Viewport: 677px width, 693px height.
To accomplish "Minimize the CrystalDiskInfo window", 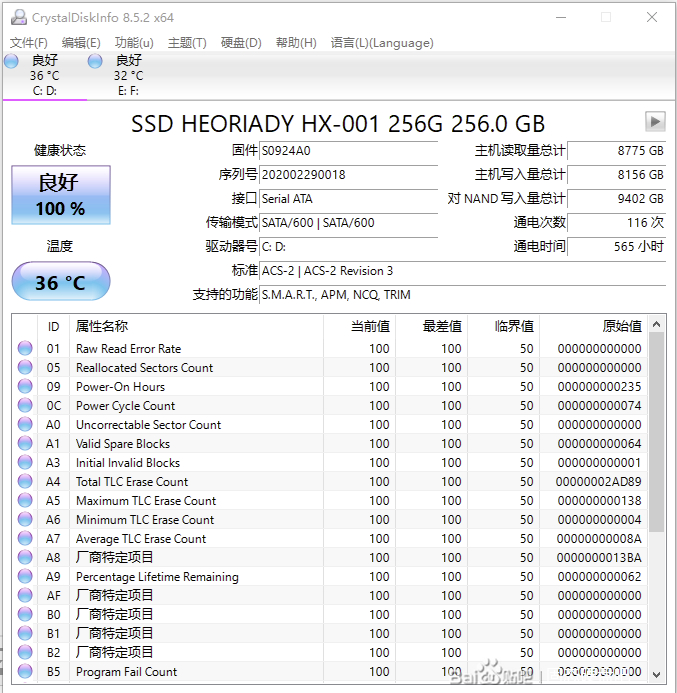I will tap(561, 17).
